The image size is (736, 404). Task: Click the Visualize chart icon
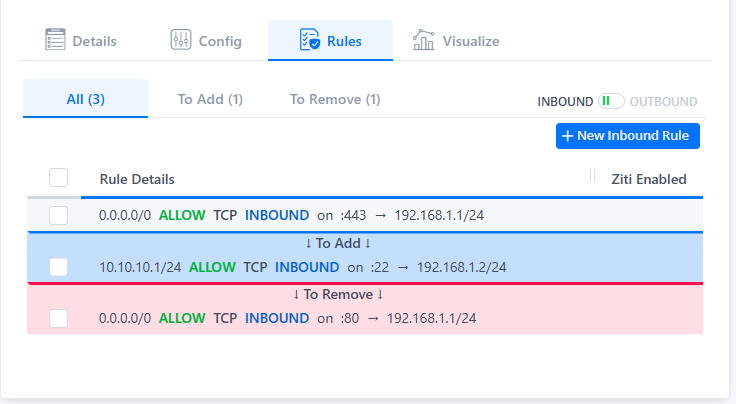coord(424,41)
